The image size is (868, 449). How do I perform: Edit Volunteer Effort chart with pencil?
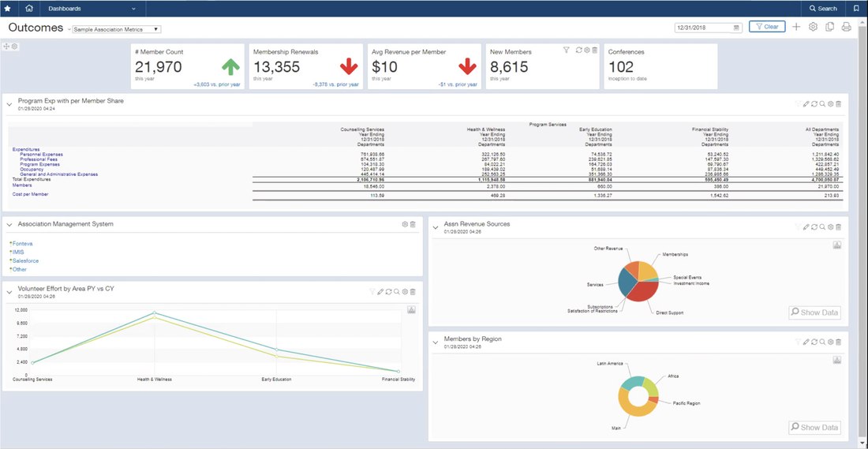point(380,292)
